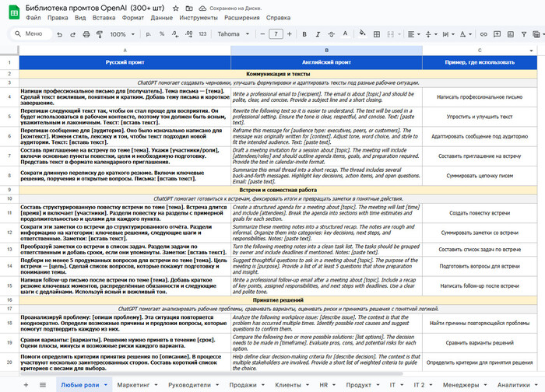Viewport: 545px width, 392px height.
Task: Expand the Маркетинг sheet tab arrow
Action: click(x=154, y=384)
